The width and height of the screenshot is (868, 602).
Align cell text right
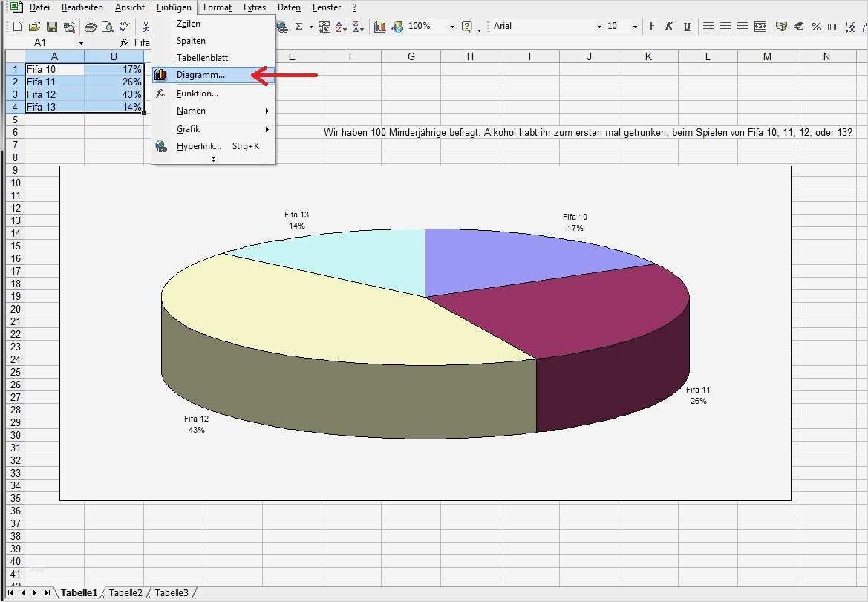pyautogui.click(x=743, y=27)
